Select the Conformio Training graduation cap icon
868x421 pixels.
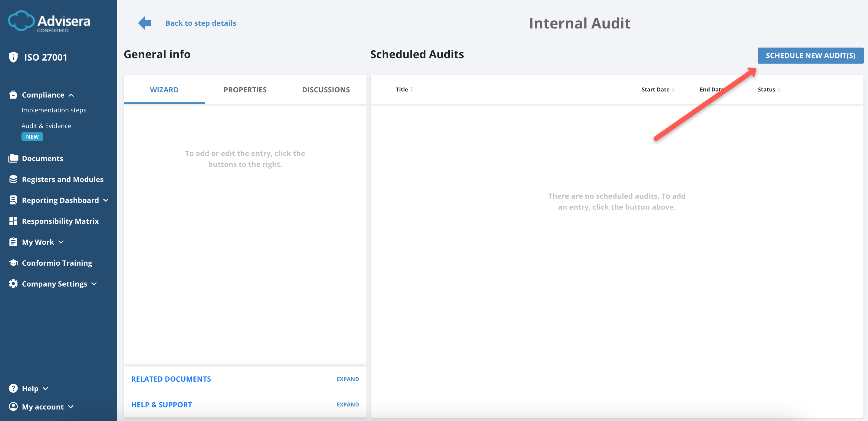13,263
